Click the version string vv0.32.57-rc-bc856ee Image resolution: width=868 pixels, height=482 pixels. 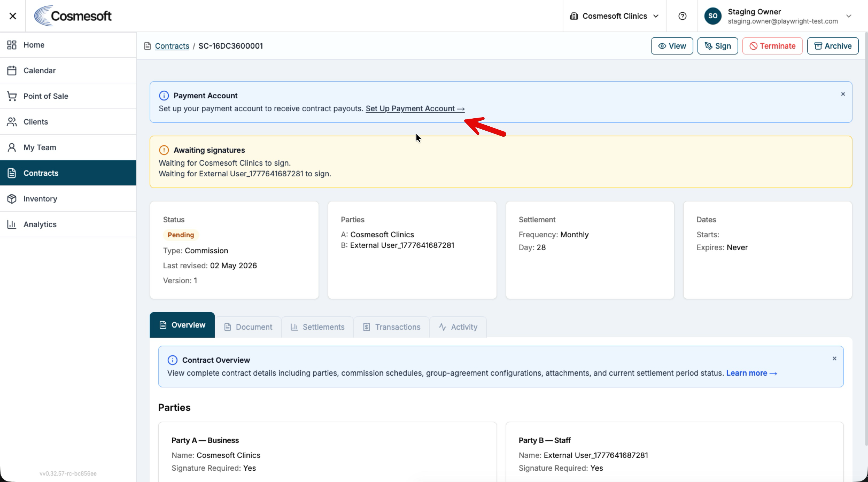68,473
